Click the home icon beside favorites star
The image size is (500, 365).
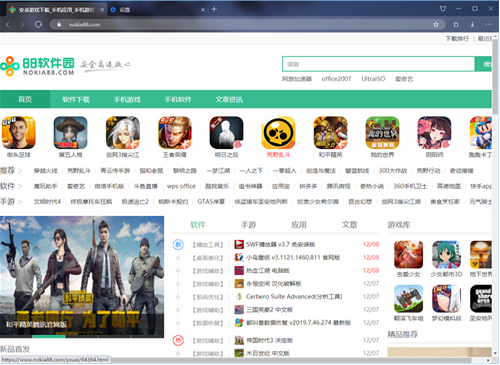pos(456,24)
